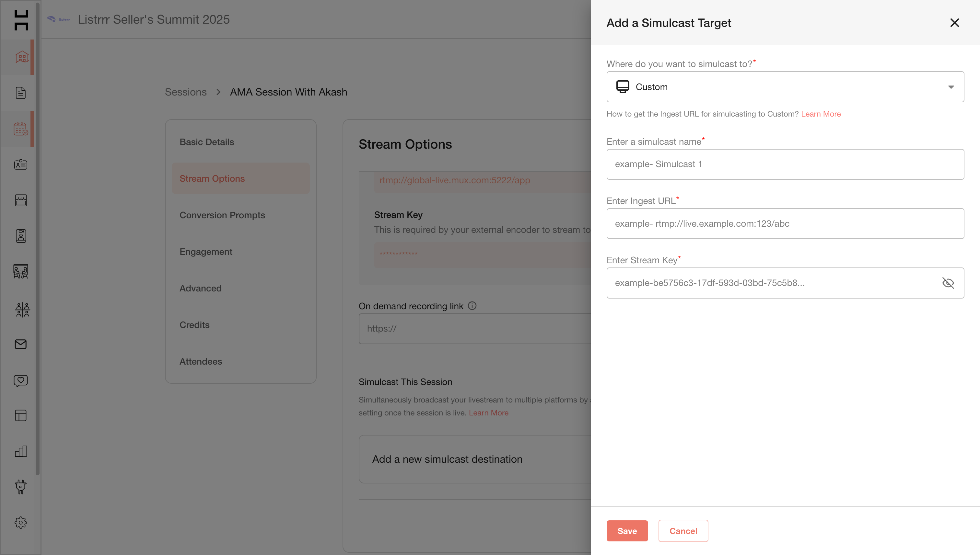Open the analytics bar chart icon

(21, 451)
